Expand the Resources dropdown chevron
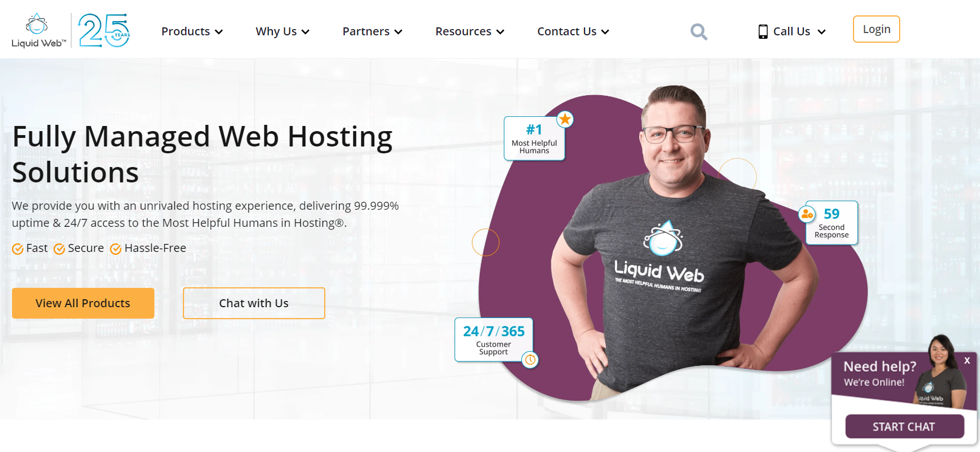Viewport: 980px width, 452px height. [500, 32]
